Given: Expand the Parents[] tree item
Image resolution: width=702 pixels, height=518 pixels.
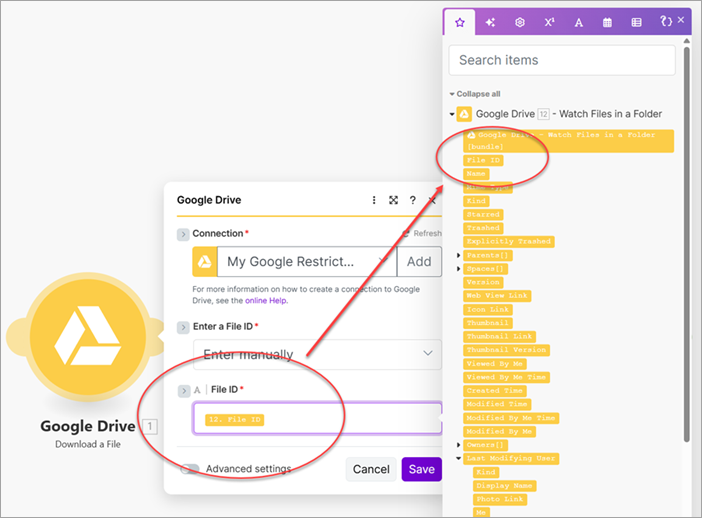Looking at the screenshot, I should [459, 255].
